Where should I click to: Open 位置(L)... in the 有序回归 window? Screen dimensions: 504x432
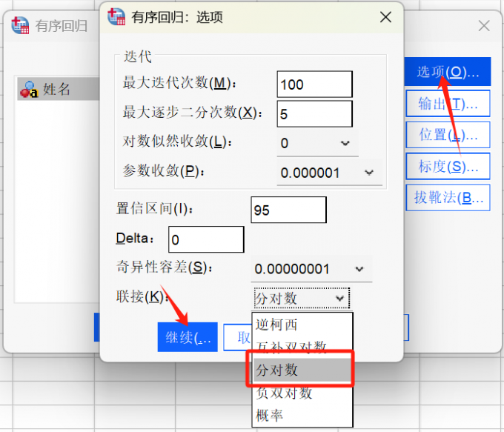click(448, 135)
